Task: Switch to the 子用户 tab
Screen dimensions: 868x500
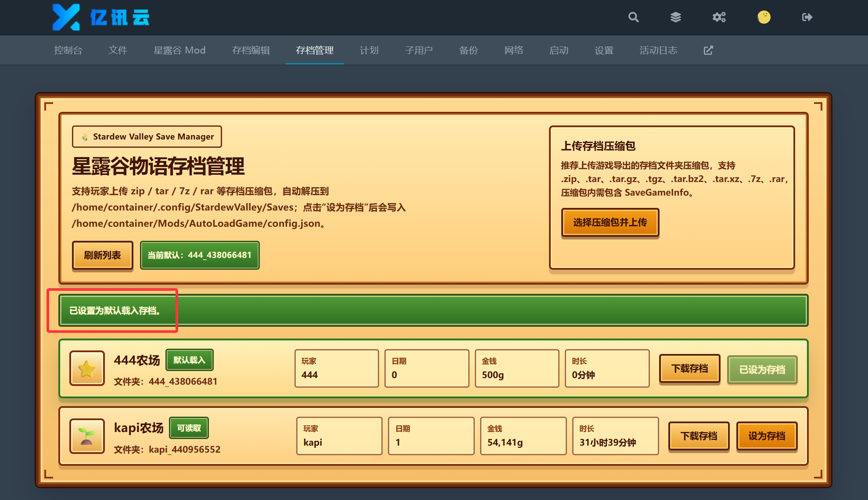Action: [419, 50]
